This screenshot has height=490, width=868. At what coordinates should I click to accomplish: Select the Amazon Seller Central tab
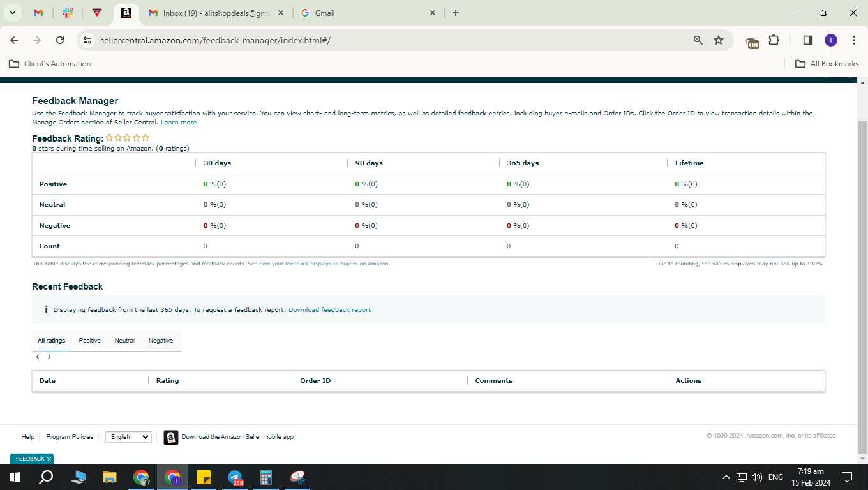pos(126,13)
